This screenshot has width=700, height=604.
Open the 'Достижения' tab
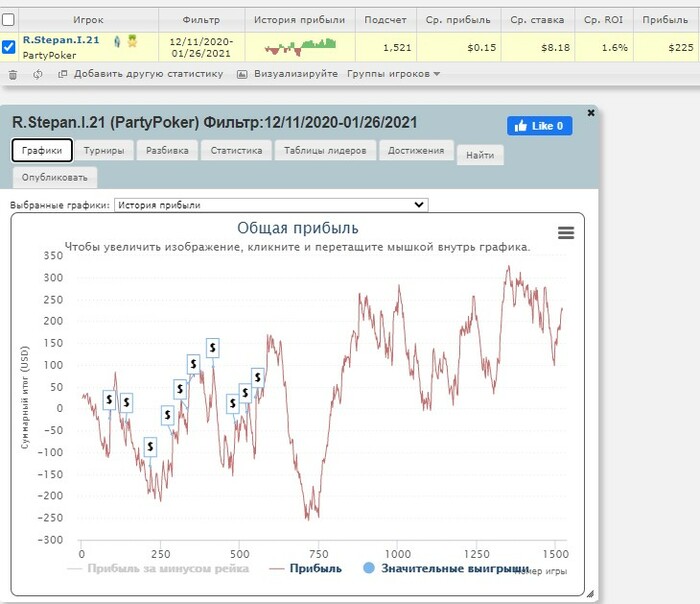tap(416, 150)
